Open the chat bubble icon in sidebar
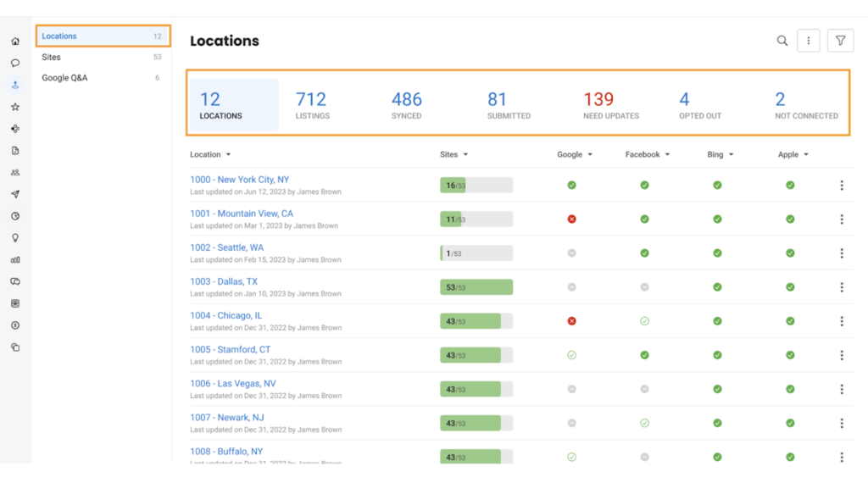The width and height of the screenshot is (868, 483). click(15, 63)
